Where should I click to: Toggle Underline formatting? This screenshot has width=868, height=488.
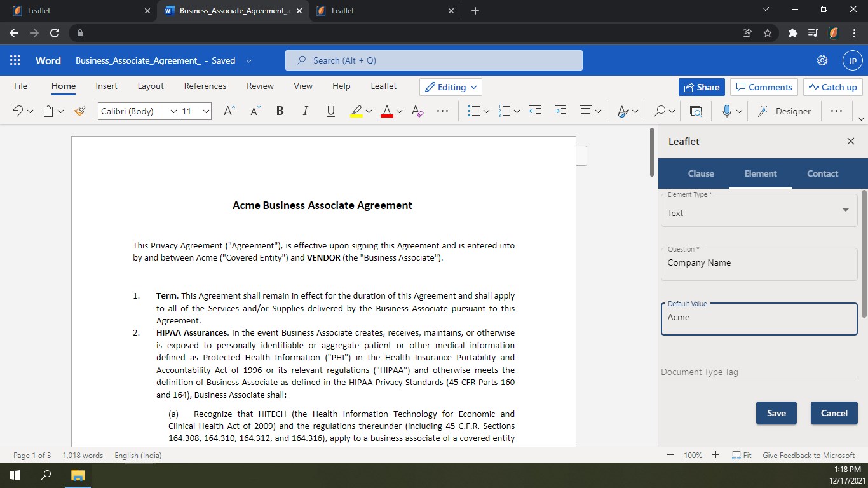[330, 111]
